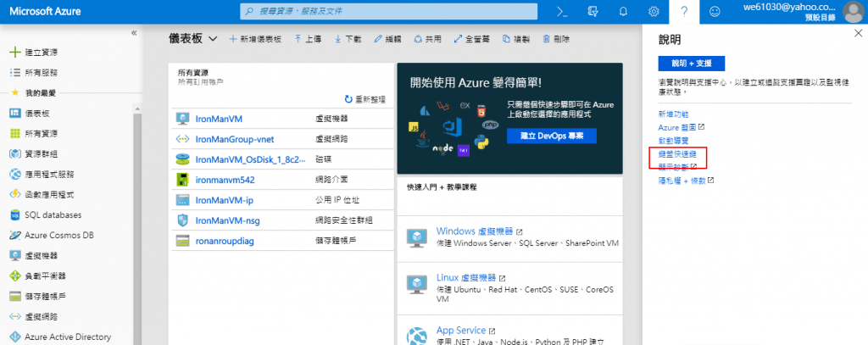Open the notifications bell
Viewport: 868px width, 345px height.
pyautogui.click(x=624, y=11)
